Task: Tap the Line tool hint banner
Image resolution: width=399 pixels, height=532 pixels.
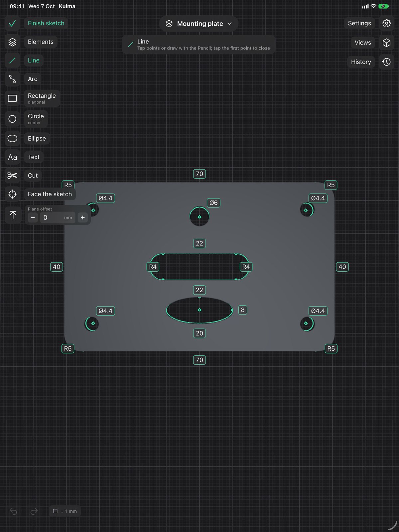Action: pyautogui.click(x=199, y=45)
